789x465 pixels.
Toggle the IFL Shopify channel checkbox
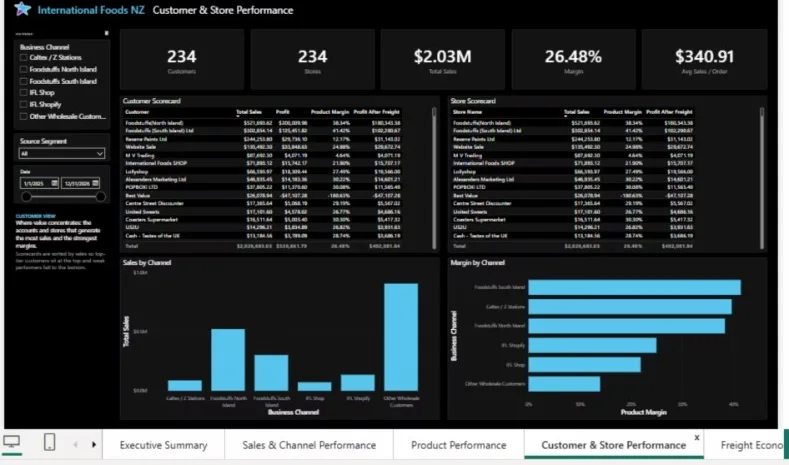pyautogui.click(x=23, y=104)
